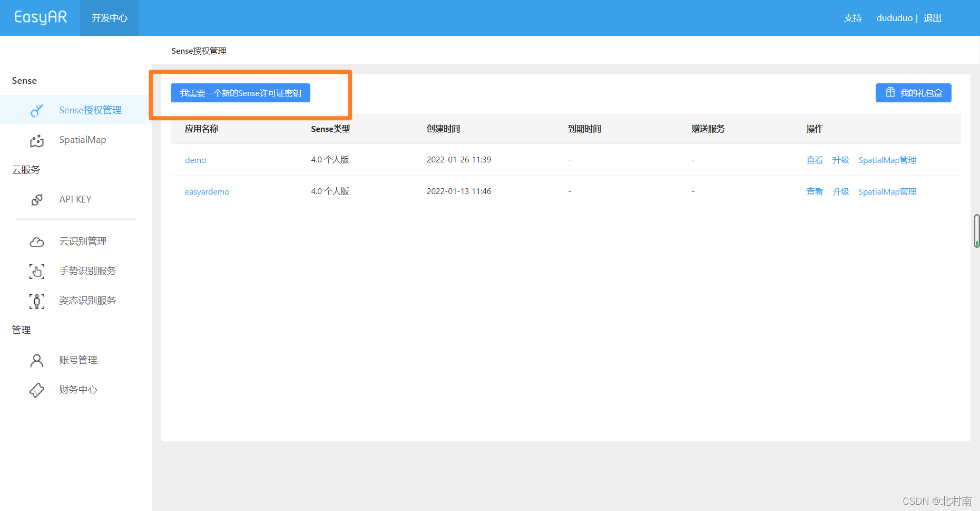Click the 操作 column header
The image size is (980, 511).
[x=815, y=129]
